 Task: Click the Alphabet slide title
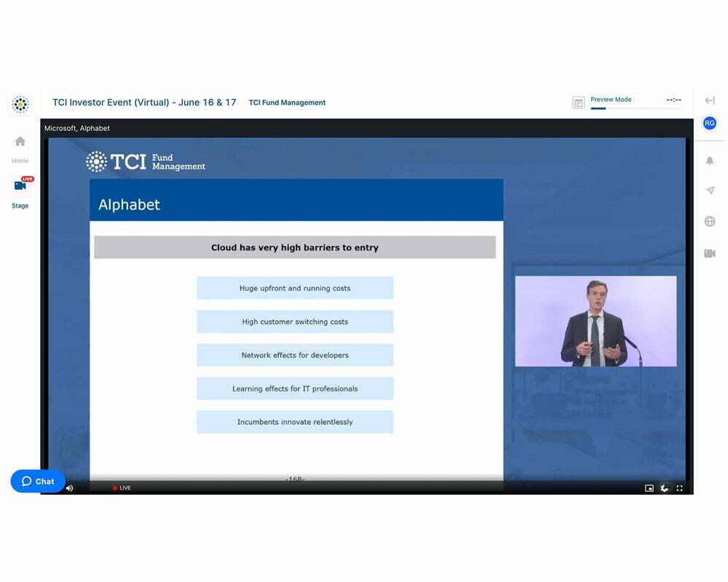(x=129, y=204)
